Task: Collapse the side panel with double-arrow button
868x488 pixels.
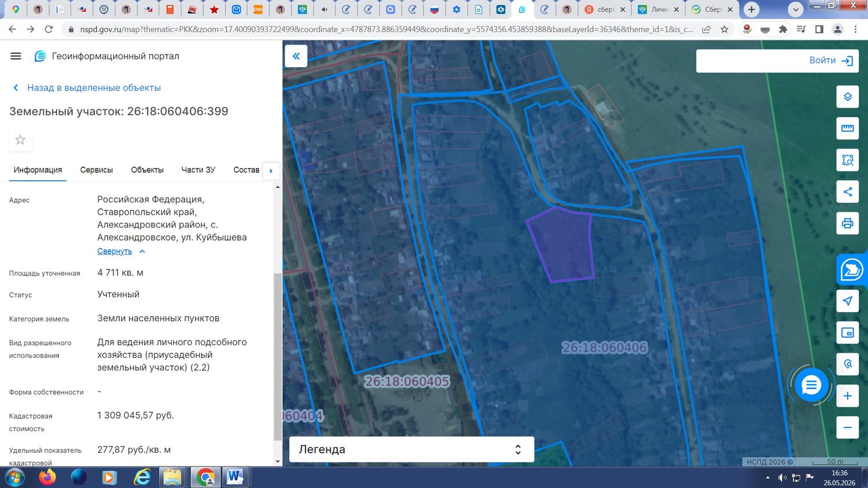Action: pos(296,56)
